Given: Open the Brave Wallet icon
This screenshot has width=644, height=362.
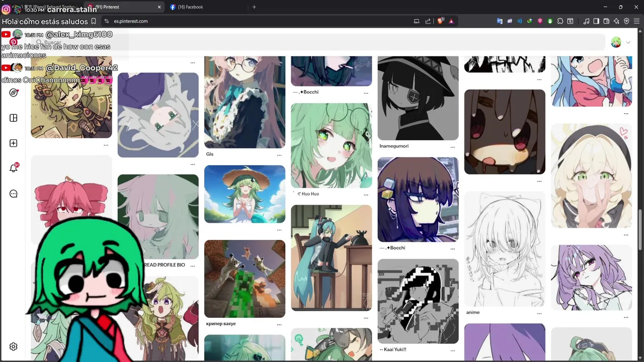Looking at the screenshot, I should click(606, 21).
